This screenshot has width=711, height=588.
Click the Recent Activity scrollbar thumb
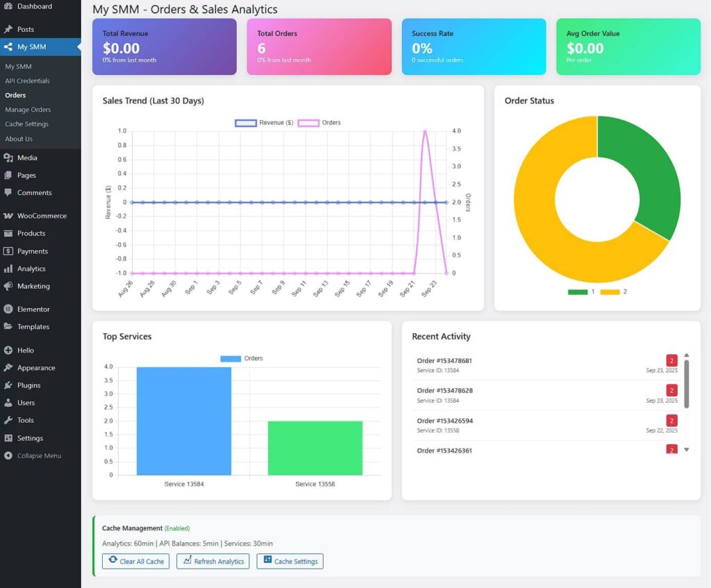coord(687,383)
